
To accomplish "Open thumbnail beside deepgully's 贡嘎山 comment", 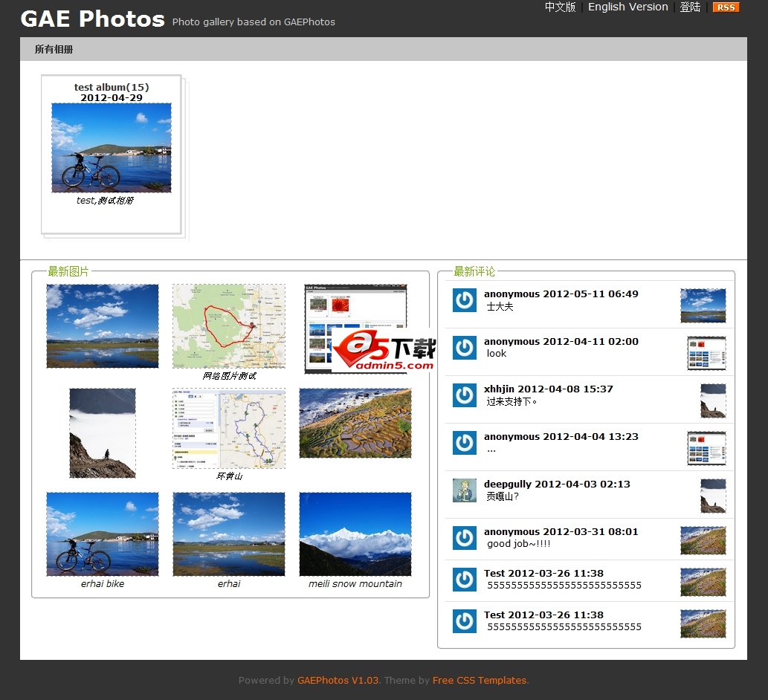I will [x=713, y=496].
